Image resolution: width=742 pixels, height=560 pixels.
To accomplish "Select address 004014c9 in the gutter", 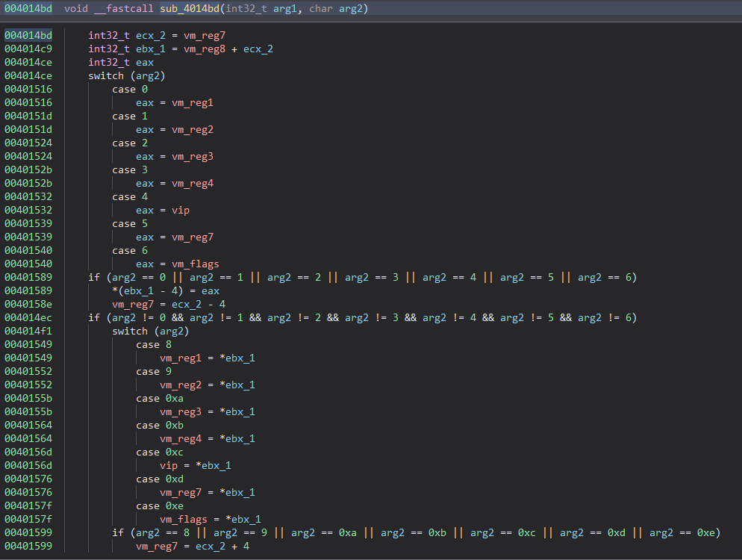I will (x=28, y=49).
